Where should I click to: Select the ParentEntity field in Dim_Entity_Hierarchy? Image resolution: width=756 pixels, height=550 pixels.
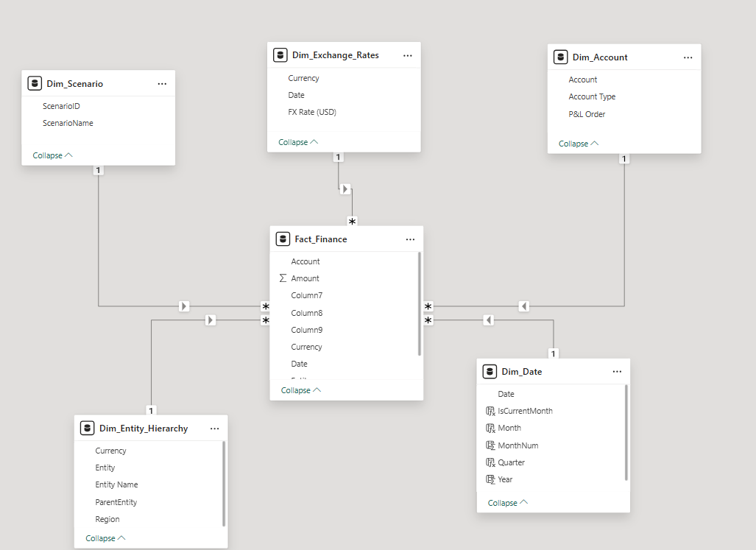click(x=116, y=501)
